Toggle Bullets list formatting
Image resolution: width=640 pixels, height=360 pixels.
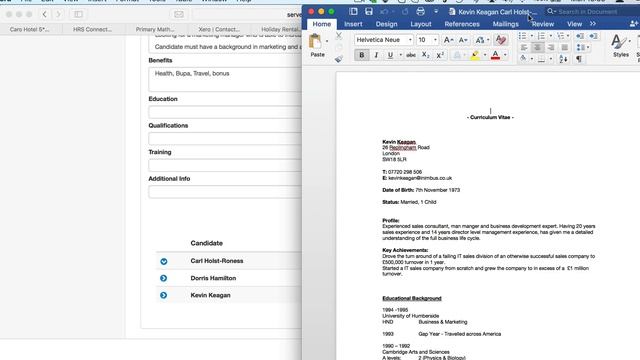(522, 36)
